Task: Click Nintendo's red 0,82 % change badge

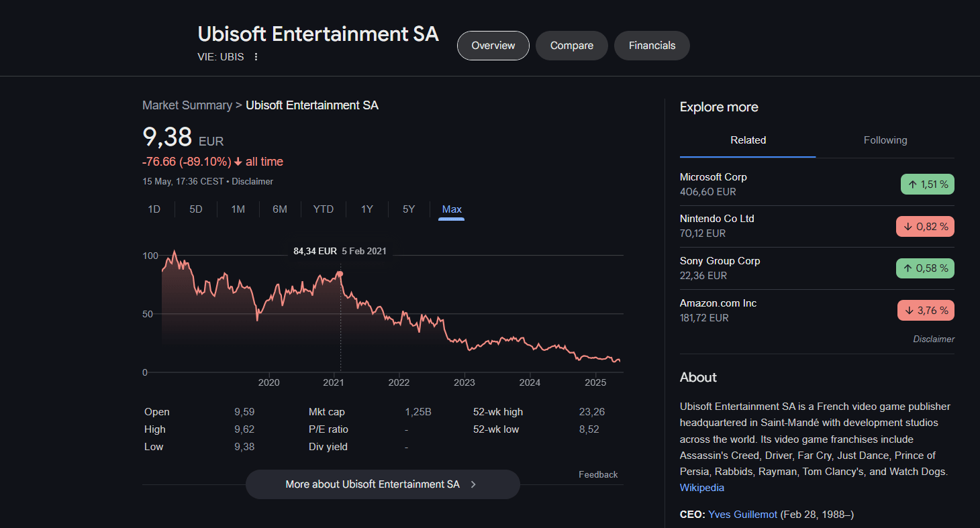Action: [x=925, y=227]
